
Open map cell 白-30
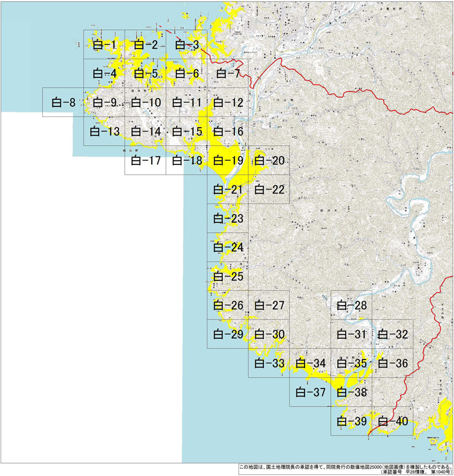pyautogui.click(x=269, y=334)
